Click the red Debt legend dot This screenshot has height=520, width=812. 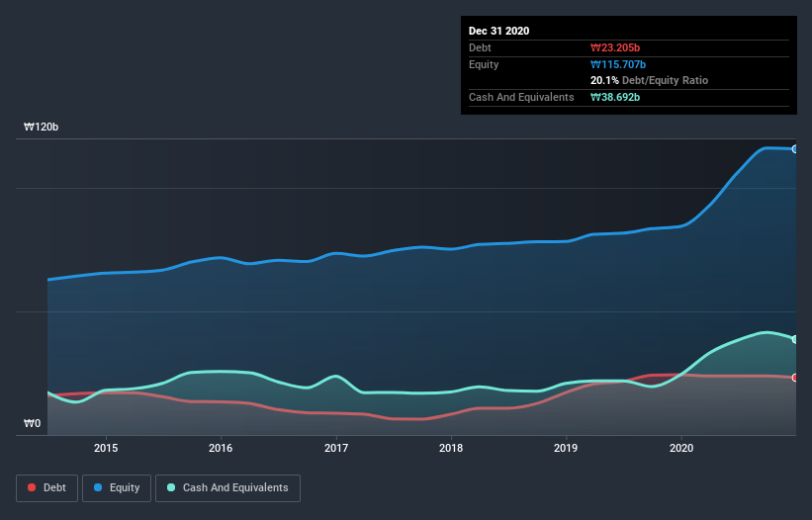click(x=32, y=487)
